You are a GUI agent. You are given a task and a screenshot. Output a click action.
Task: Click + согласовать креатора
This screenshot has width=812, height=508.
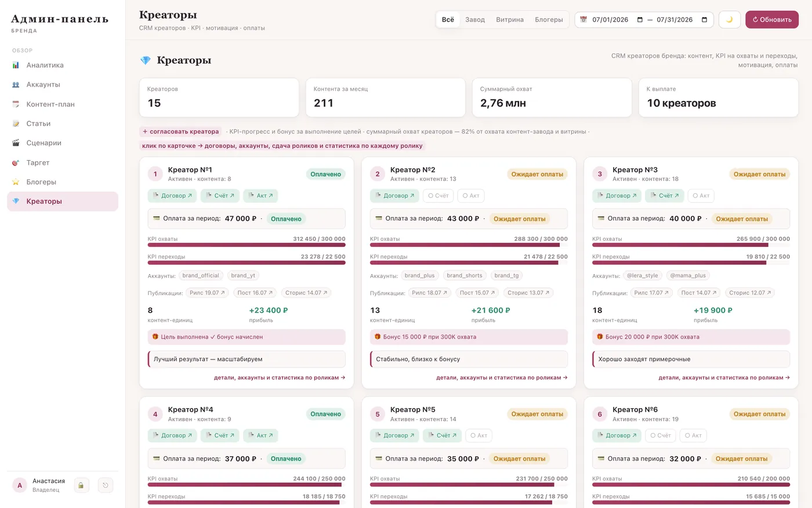coord(181,132)
